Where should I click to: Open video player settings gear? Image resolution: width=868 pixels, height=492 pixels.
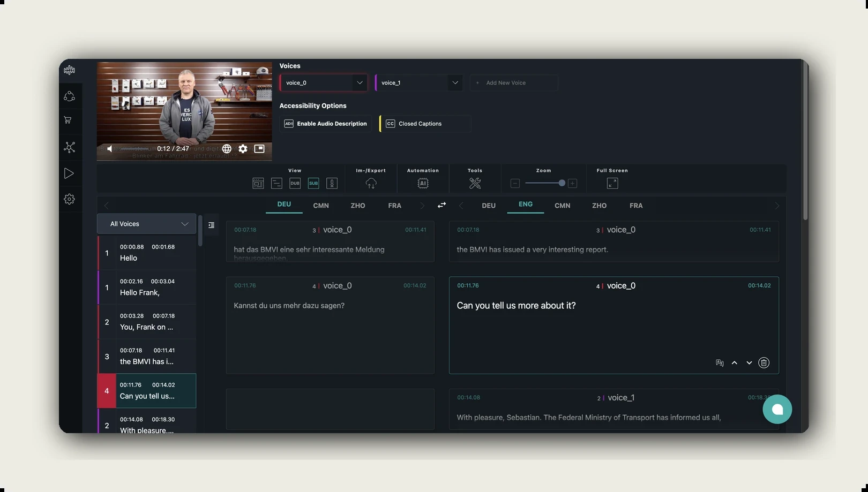tap(243, 149)
